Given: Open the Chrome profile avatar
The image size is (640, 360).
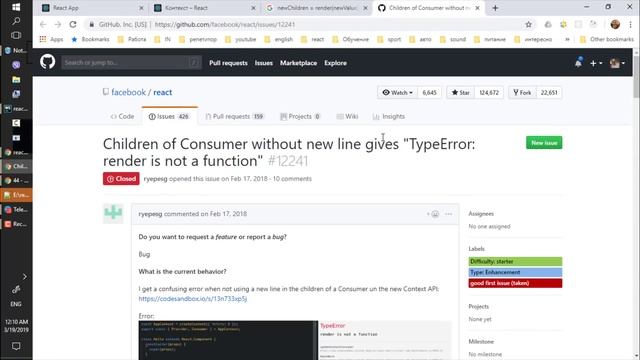Looking at the screenshot, I should pyautogui.click(x=615, y=24).
